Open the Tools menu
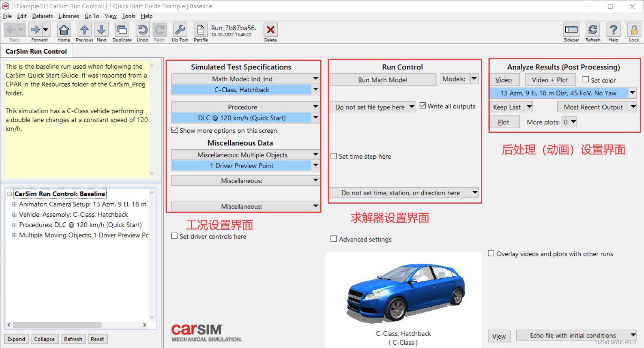This screenshot has height=348, width=644. (x=129, y=16)
